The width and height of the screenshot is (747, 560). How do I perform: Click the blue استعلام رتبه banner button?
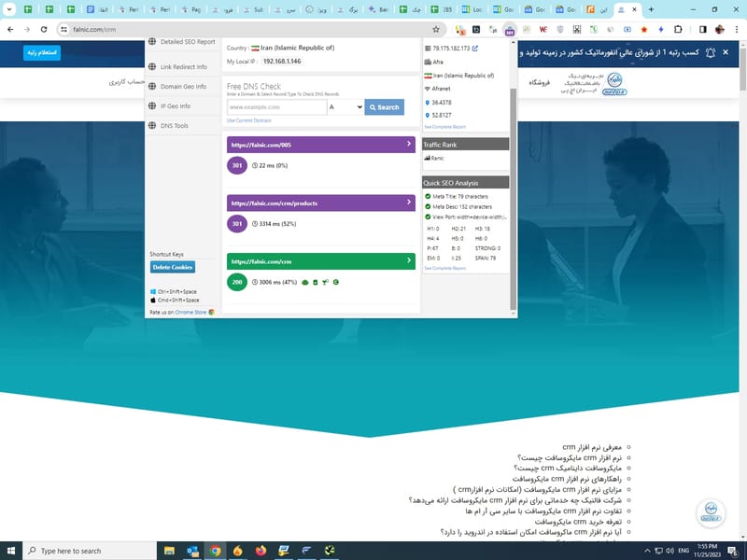tap(42, 52)
